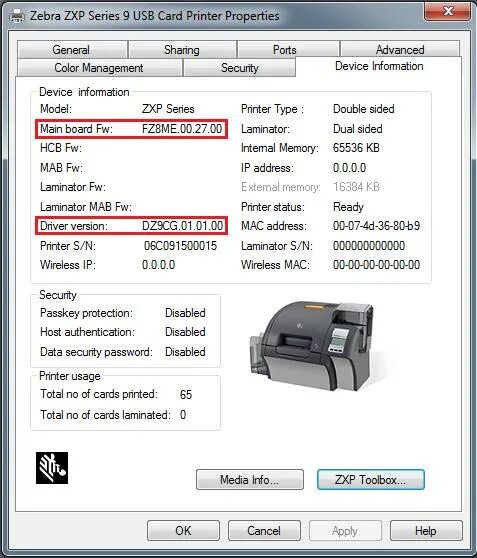Click the ZXP printer product image

[311, 346]
